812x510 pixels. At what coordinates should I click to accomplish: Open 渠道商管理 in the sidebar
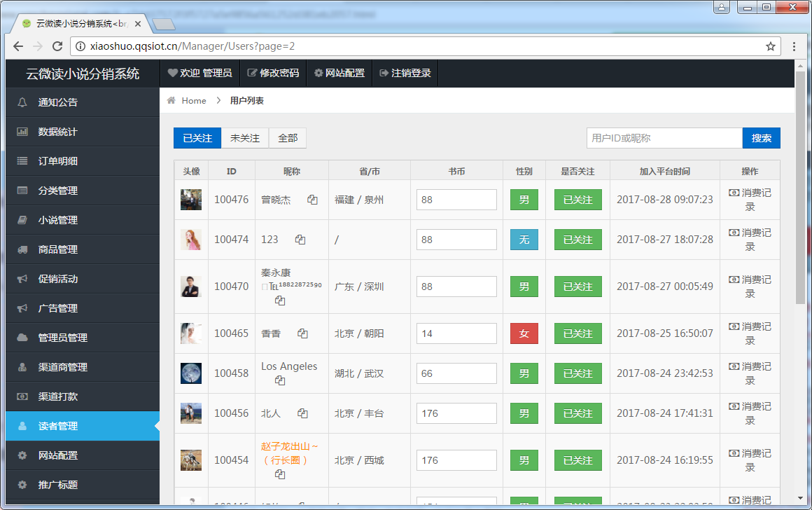tap(83, 367)
